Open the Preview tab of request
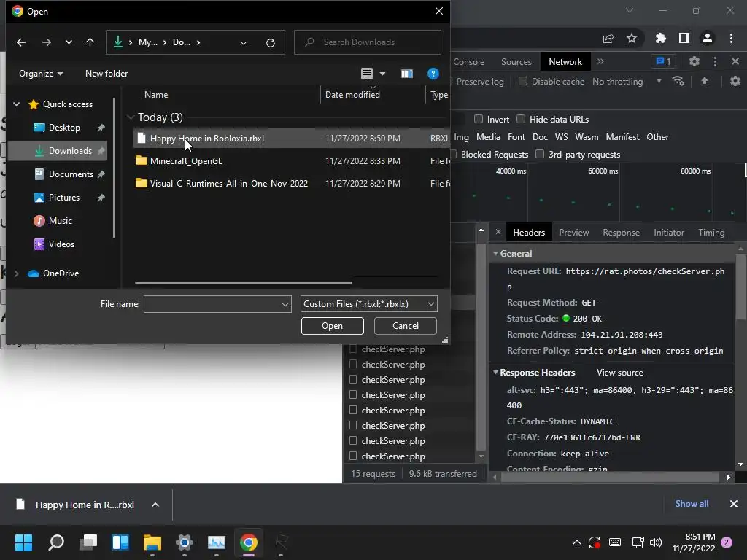The width and height of the screenshot is (747, 560). point(573,233)
